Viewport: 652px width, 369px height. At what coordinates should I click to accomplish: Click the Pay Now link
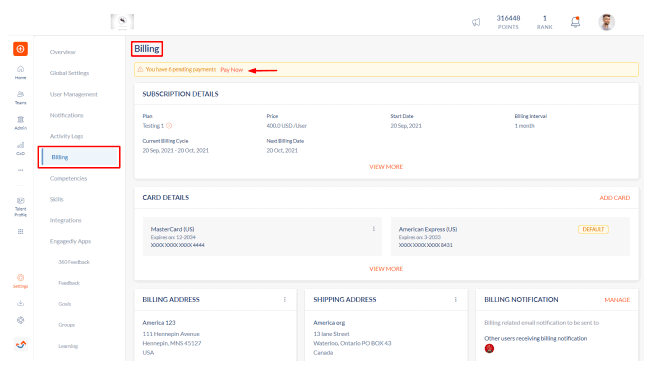(x=232, y=70)
